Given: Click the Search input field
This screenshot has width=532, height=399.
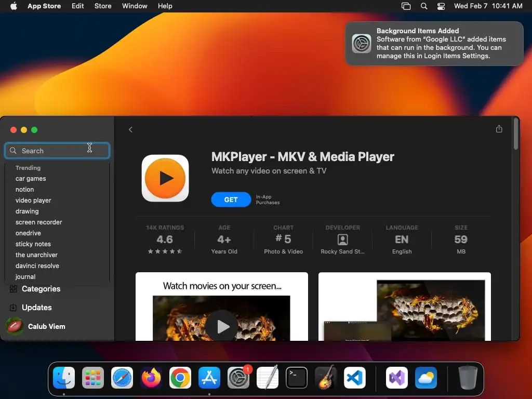Looking at the screenshot, I should 57,151.
